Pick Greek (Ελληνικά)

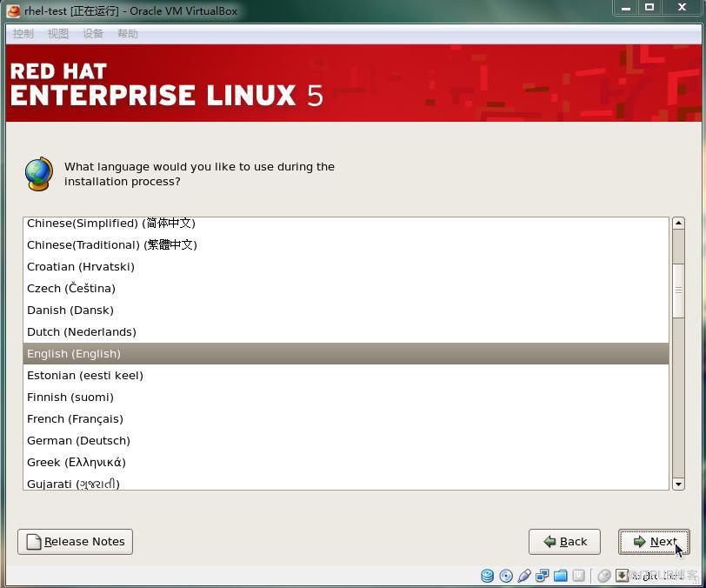tap(346, 462)
